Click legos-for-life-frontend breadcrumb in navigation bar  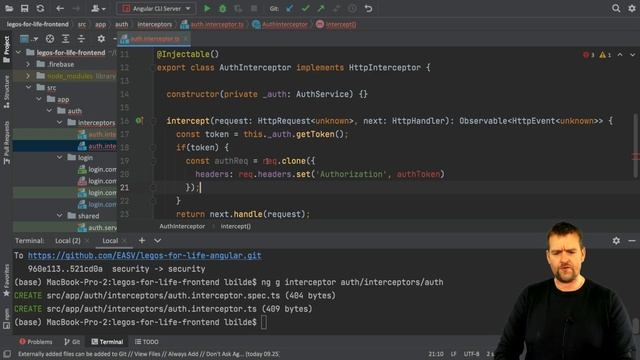point(38,24)
